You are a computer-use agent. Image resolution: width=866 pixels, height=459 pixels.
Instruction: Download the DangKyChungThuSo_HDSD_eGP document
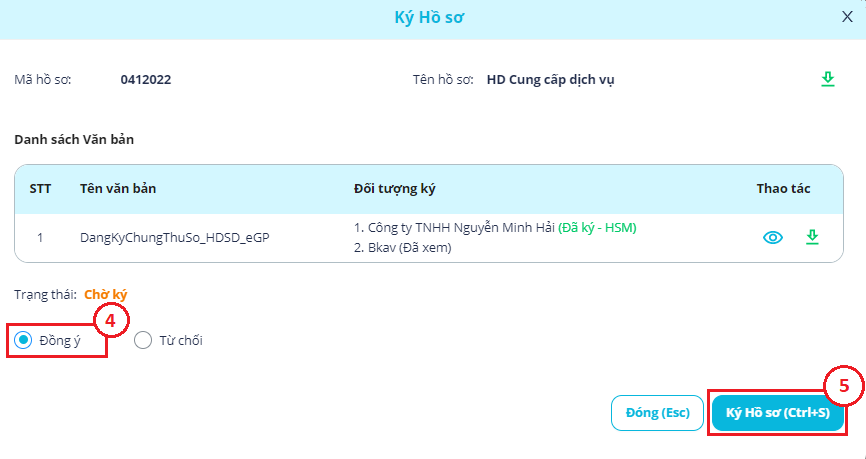[812, 237]
